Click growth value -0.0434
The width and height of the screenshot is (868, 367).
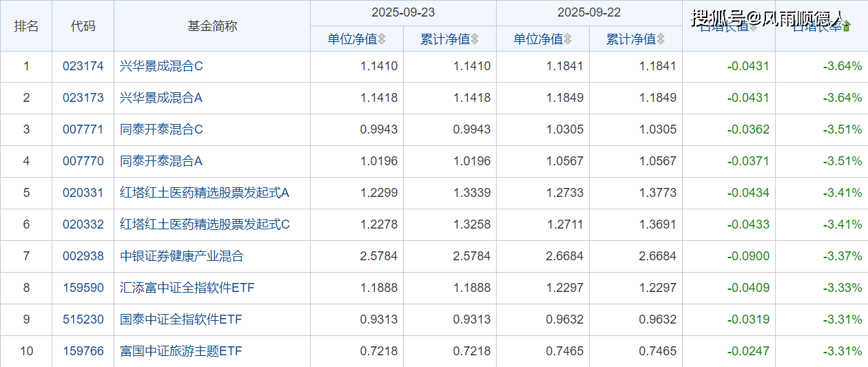[748, 193]
